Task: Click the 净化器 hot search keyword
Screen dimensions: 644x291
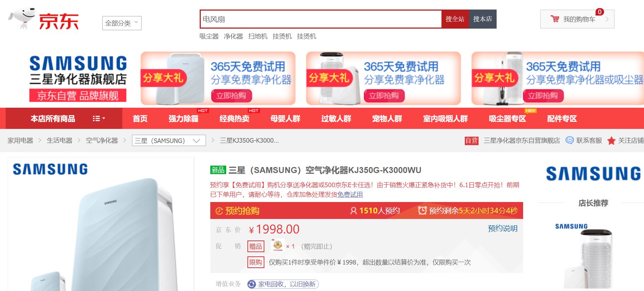Action: pyautogui.click(x=233, y=36)
